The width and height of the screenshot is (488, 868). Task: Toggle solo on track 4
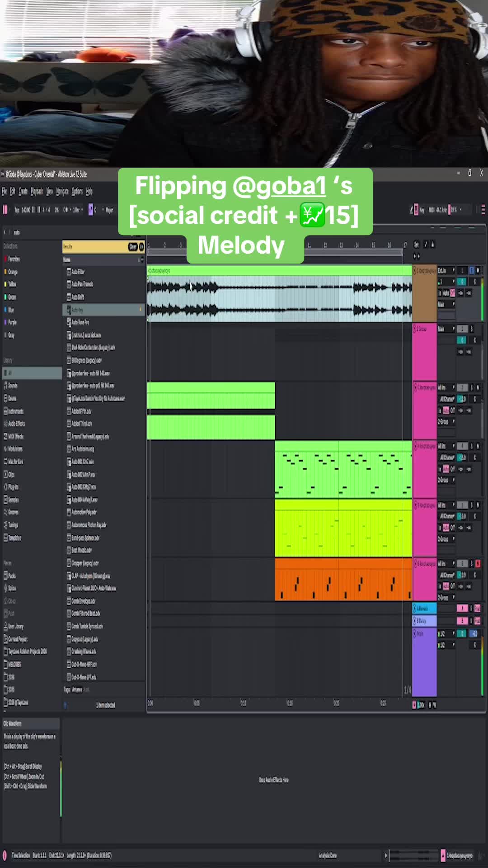coord(471,446)
